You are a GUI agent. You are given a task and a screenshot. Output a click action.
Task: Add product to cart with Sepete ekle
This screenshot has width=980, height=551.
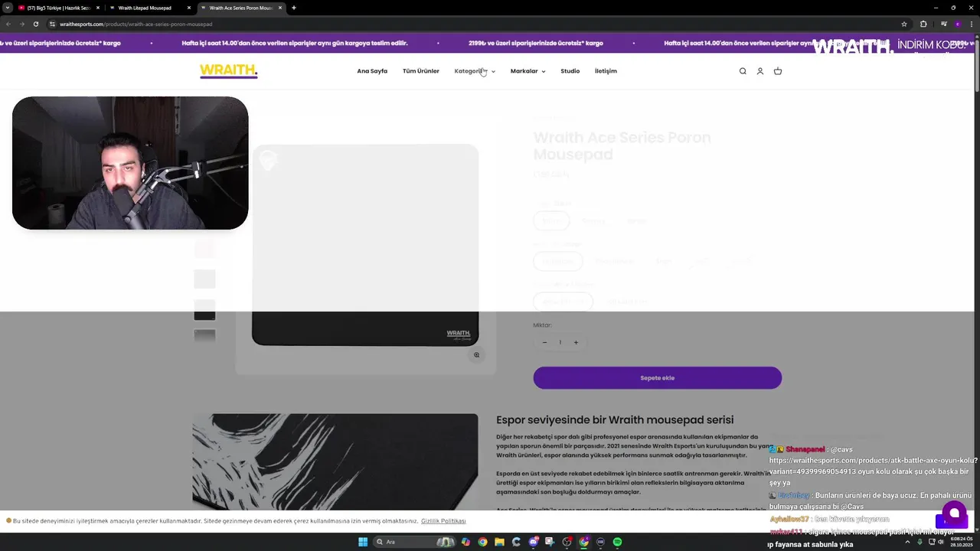pyautogui.click(x=657, y=377)
